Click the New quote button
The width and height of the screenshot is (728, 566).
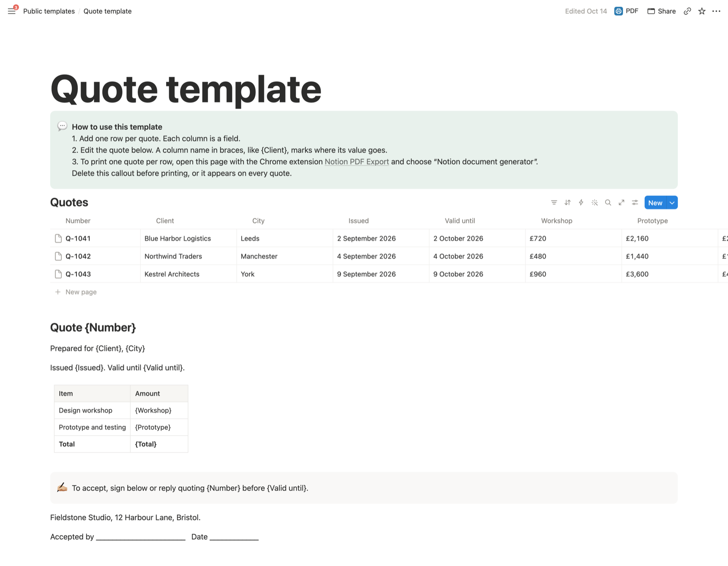tap(655, 203)
